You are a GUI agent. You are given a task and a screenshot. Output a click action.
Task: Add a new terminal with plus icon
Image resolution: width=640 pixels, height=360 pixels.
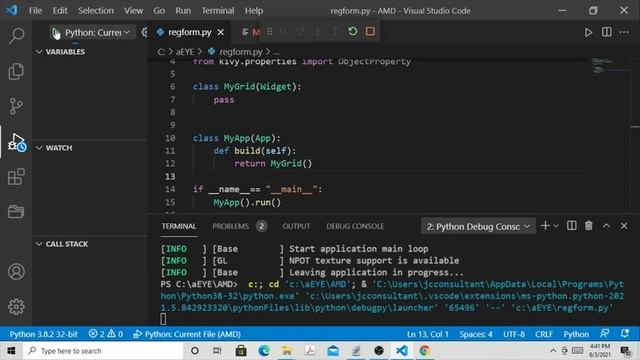point(545,226)
